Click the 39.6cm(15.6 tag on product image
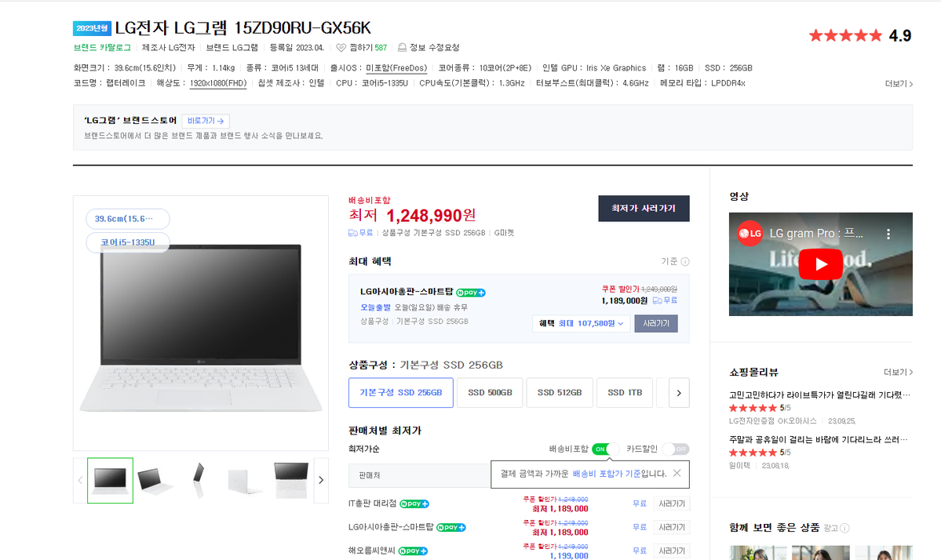The image size is (941, 560). tap(128, 219)
